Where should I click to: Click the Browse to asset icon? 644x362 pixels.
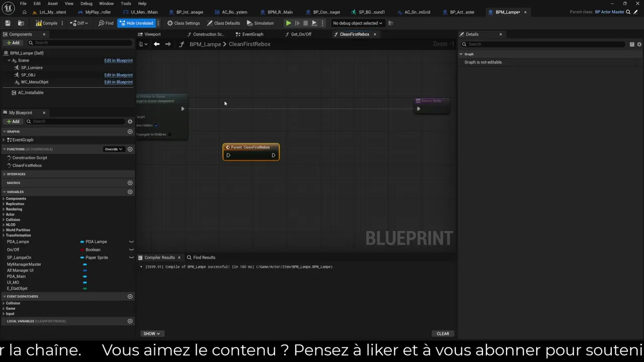[x=21, y=23]
